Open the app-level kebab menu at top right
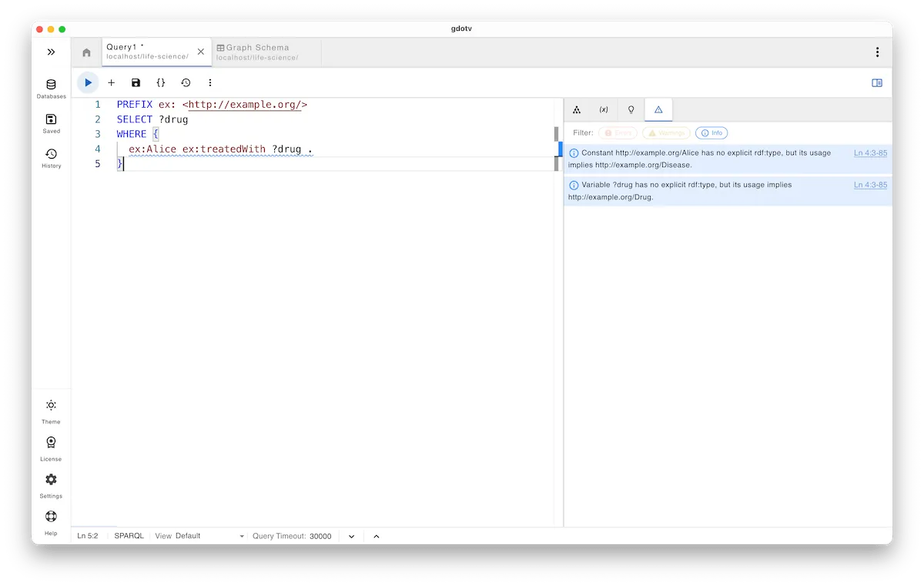 877,52
